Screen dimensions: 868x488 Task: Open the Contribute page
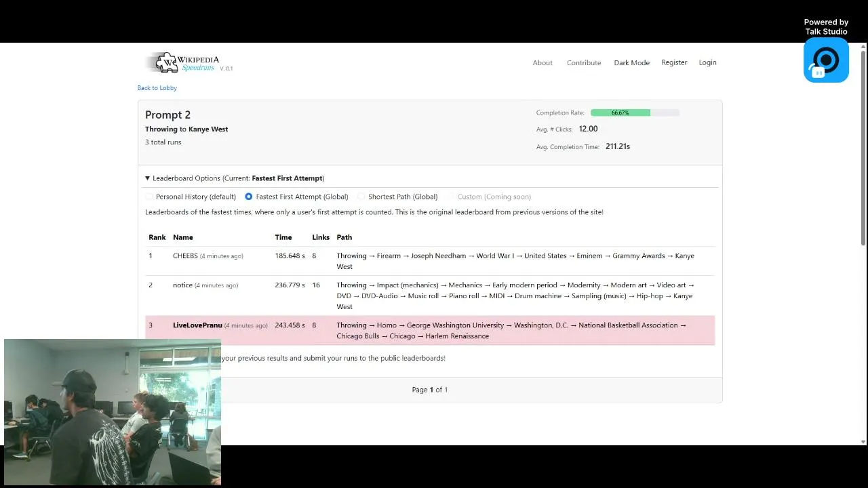(x=584, y=62)
